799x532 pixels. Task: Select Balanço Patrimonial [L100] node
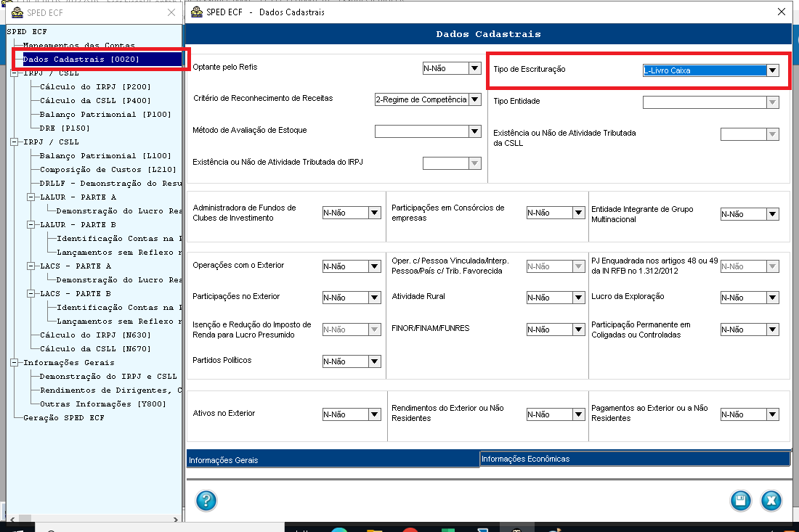point(105,155)
